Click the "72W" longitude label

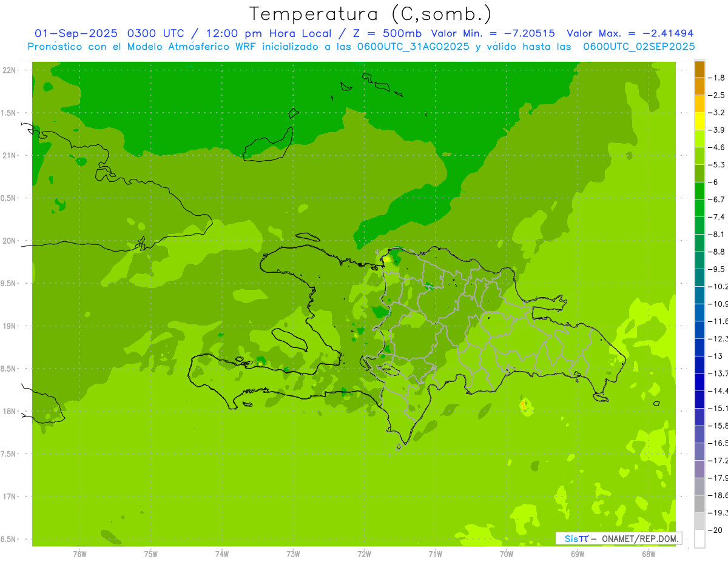364,554
